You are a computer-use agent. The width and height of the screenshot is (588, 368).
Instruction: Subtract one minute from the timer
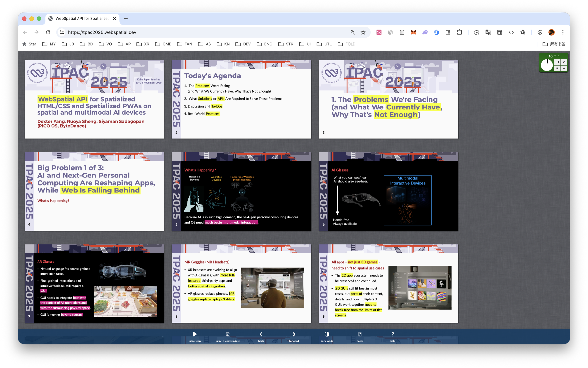[557, 62]
